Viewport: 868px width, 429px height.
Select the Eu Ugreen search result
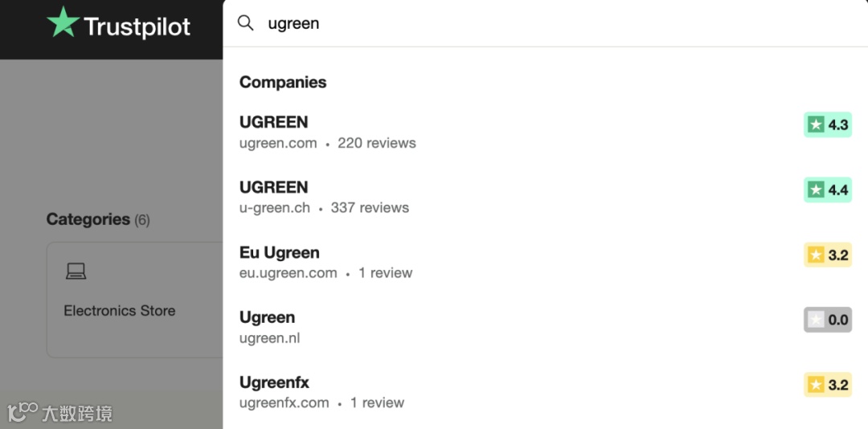[545, 262]
